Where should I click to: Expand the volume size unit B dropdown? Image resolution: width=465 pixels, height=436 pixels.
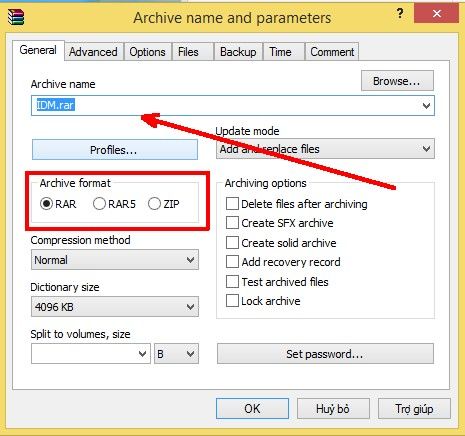(176, 354)
